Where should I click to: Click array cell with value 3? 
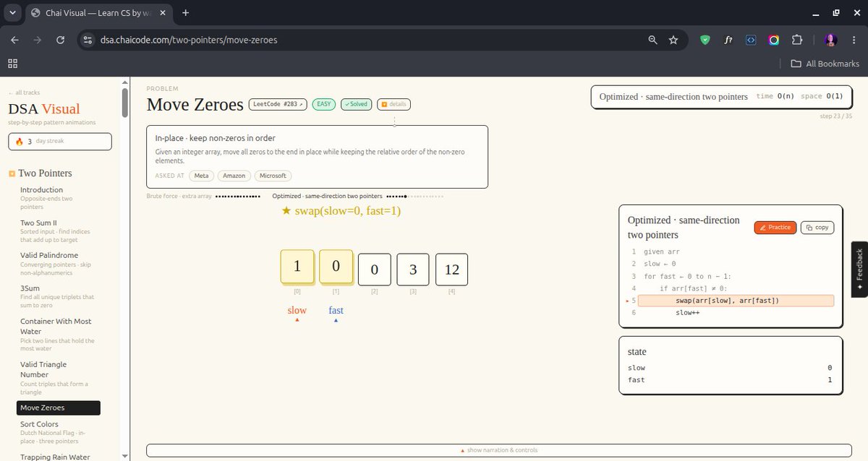(413, 270)
